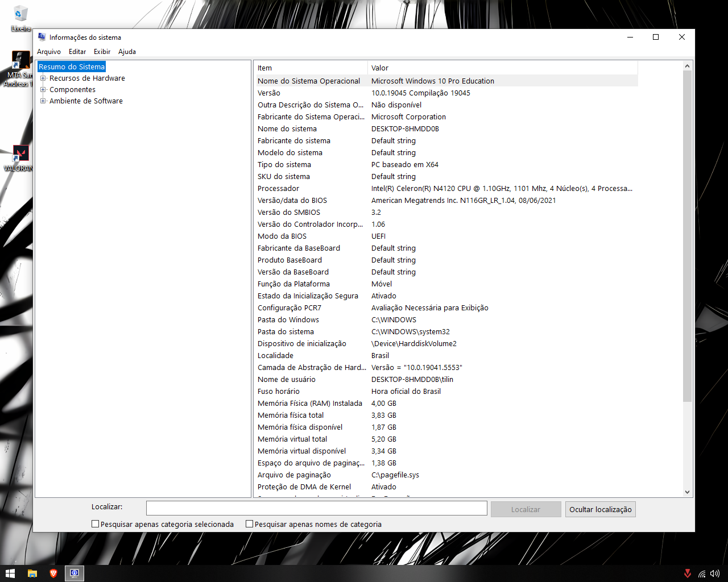
Task: Select Resumo do Sistema in the tree
Action: pyautogui.click(x=72, y=67)
